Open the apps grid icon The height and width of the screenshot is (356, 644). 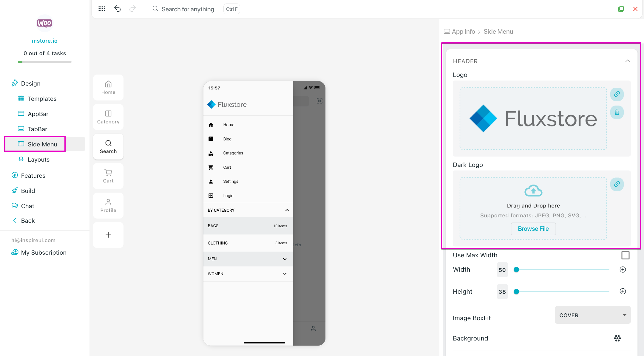(x=102, y=9)
